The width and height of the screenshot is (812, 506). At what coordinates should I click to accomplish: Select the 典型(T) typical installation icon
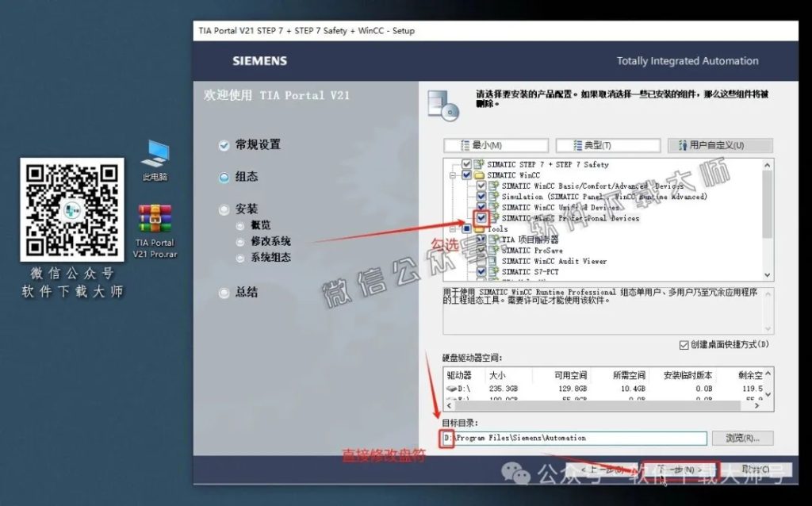[x=575, y=145]
